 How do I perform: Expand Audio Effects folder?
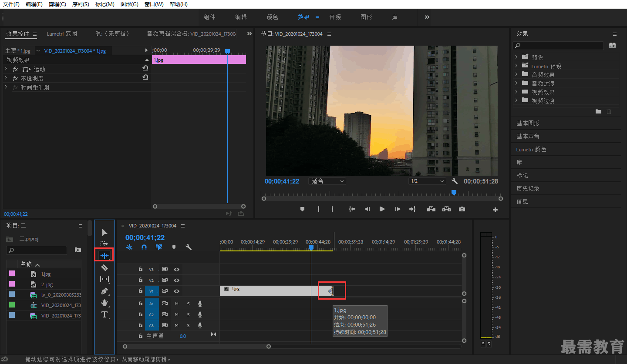(x=516, y=74)
